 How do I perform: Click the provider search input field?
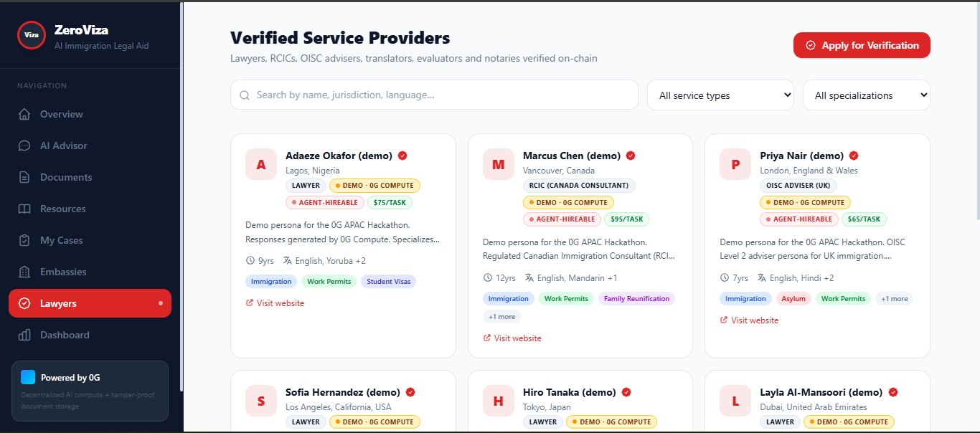434,95
